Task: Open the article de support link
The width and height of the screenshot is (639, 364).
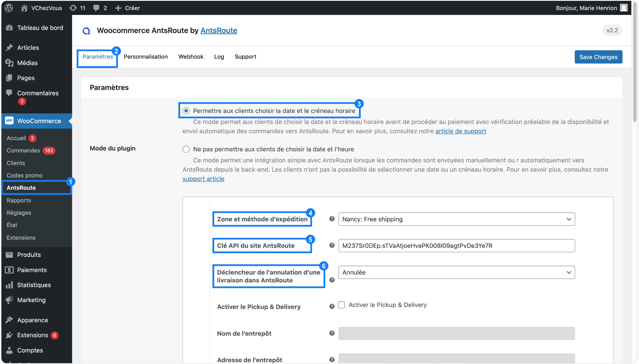Action: click(x=461, y=131)
